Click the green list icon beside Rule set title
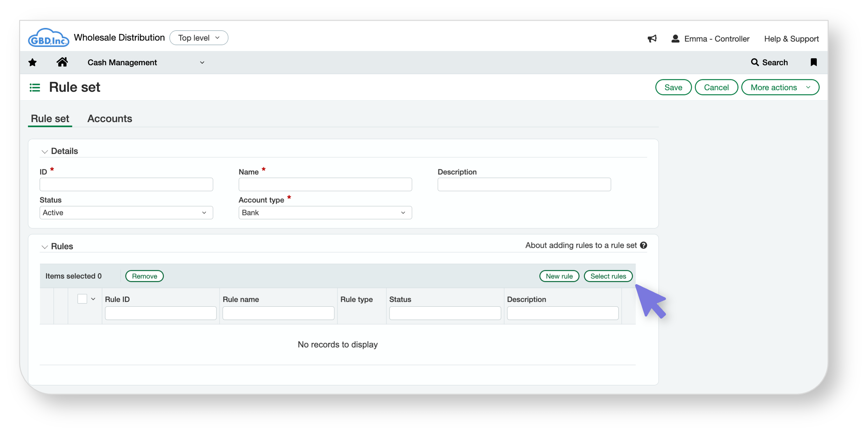 (x=35, y=87)
